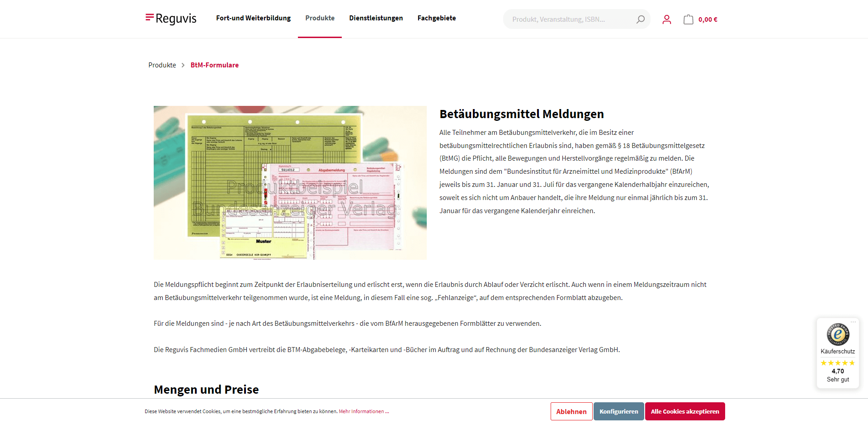Go to Produkte breadcrumb link
Screen dimensions: 868x424
pos(162,65)
